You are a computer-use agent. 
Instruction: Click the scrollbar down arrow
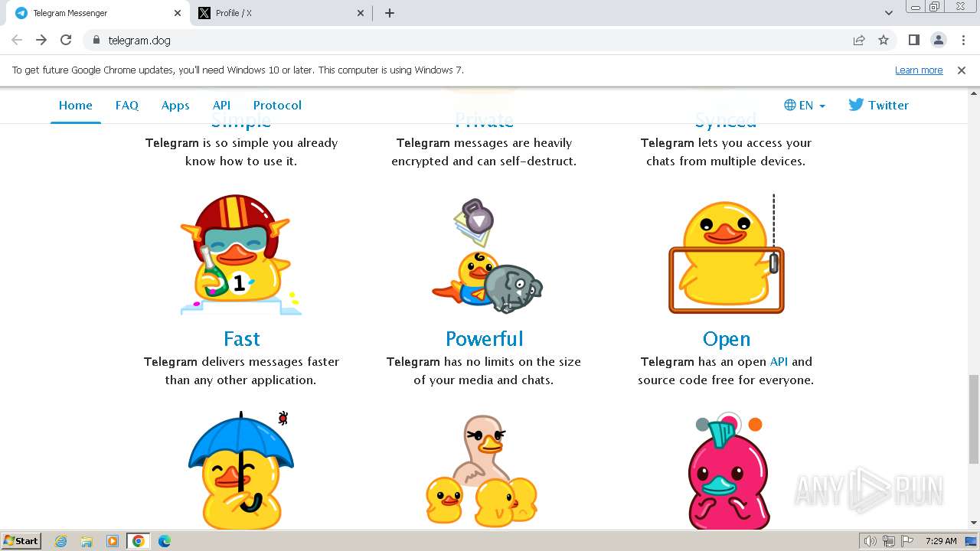point(974,523)
